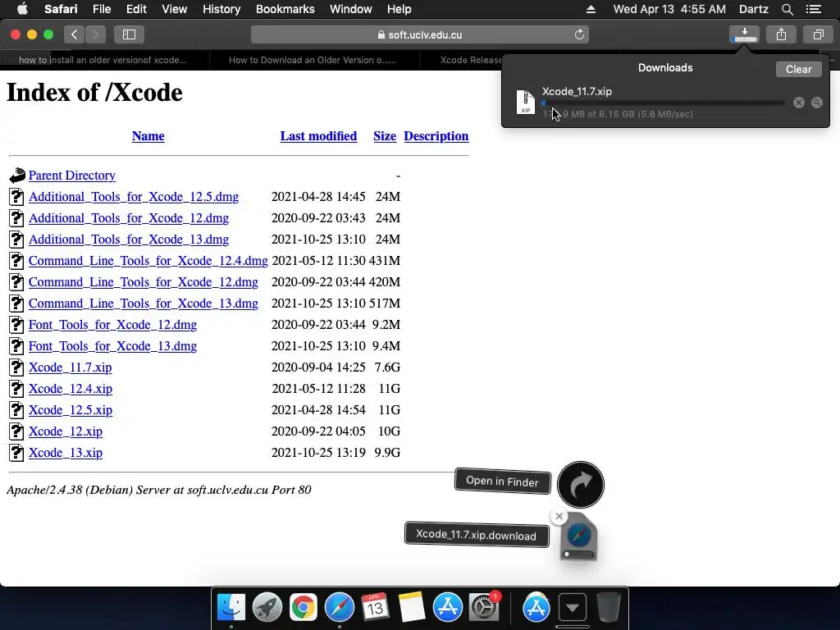Download Font_Tools_for_Xcode_12.dmg
Image resolution: width=840 pixels, height=630 pixels.
point(112,325)
